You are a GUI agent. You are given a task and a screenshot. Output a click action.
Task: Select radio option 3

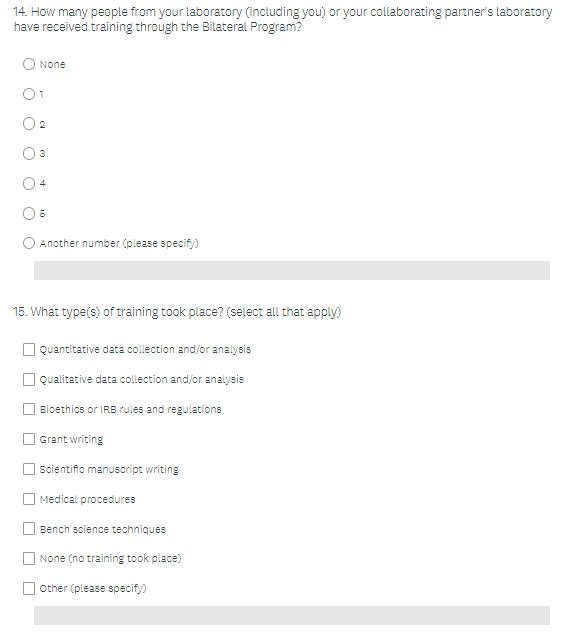point(29,154)
